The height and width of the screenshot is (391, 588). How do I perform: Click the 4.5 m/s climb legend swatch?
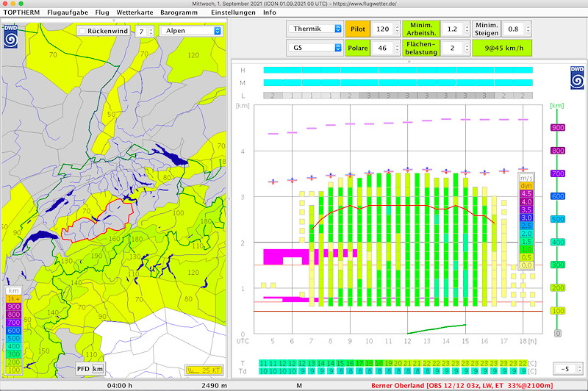coord(526,194)
